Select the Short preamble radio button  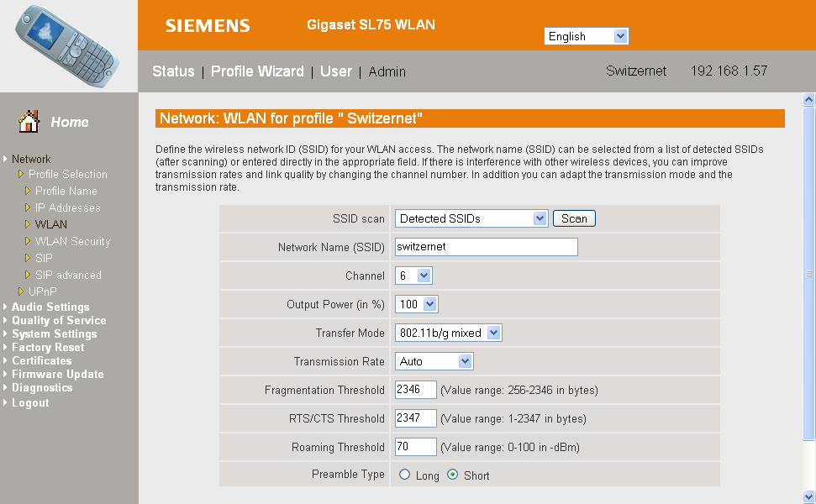[x=453, y=475]
